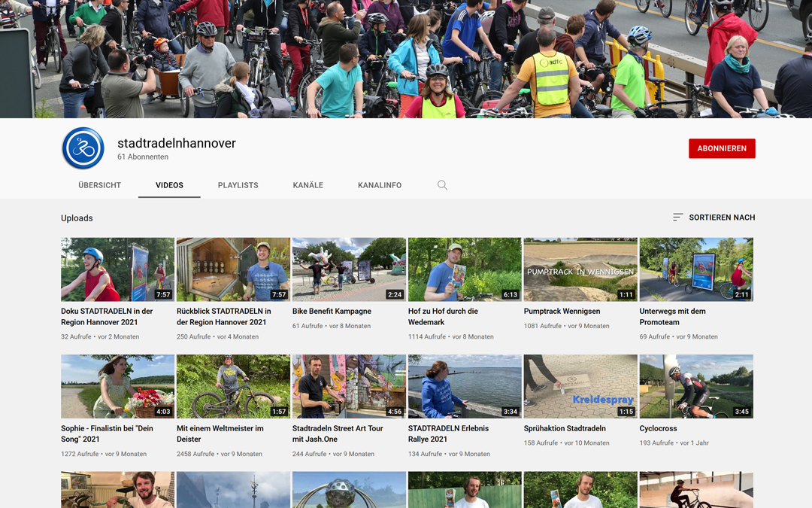Image resolution: width=812 pixels, height=508 pixels.
Task: Click the 193 Aufrufe vor 1 Jahr text
Action: 674,443
